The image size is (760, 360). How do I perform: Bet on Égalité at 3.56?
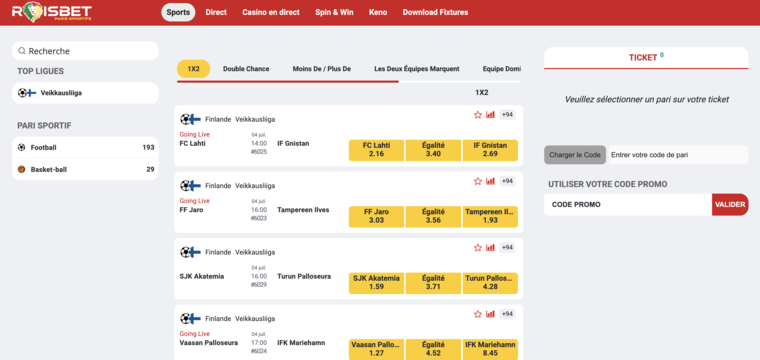click(x=433, y=217)
